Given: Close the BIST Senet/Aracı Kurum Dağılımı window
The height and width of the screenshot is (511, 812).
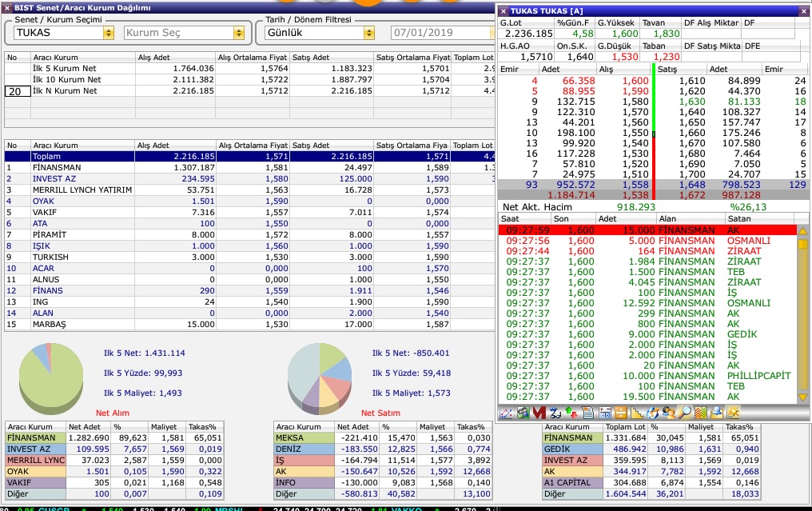Looking at the screenshot, I should [x=7, y=8].
